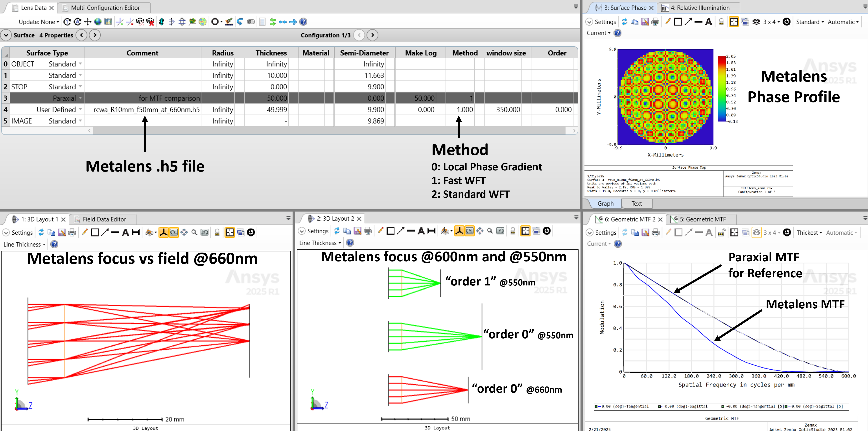The image size is (868, 431).
Task: Switch to 4: Relative Illumination tab
Action: coord(699,8)
